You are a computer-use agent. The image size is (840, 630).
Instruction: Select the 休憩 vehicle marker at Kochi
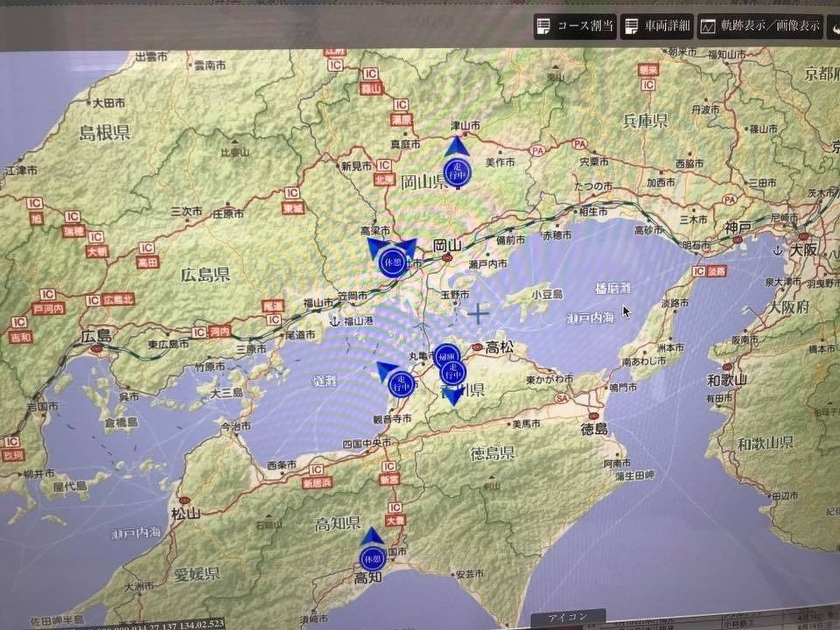tap(372, 557)
